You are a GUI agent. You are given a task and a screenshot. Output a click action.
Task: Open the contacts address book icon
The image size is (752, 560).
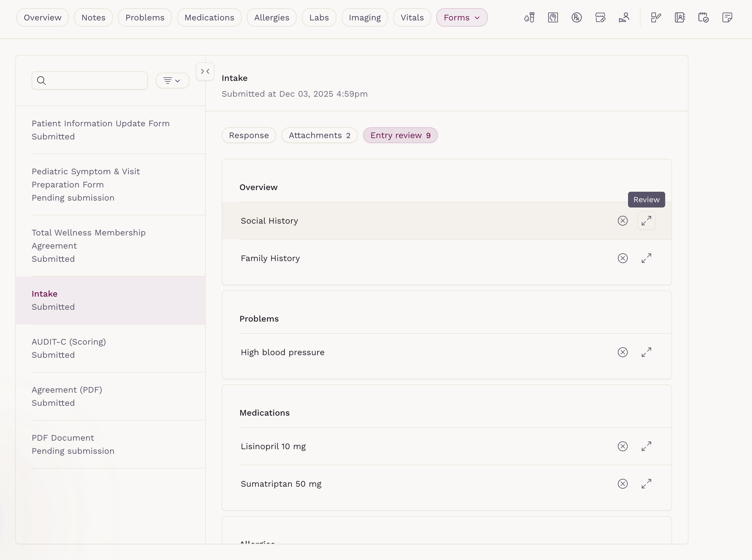click(x=680, y=17)
